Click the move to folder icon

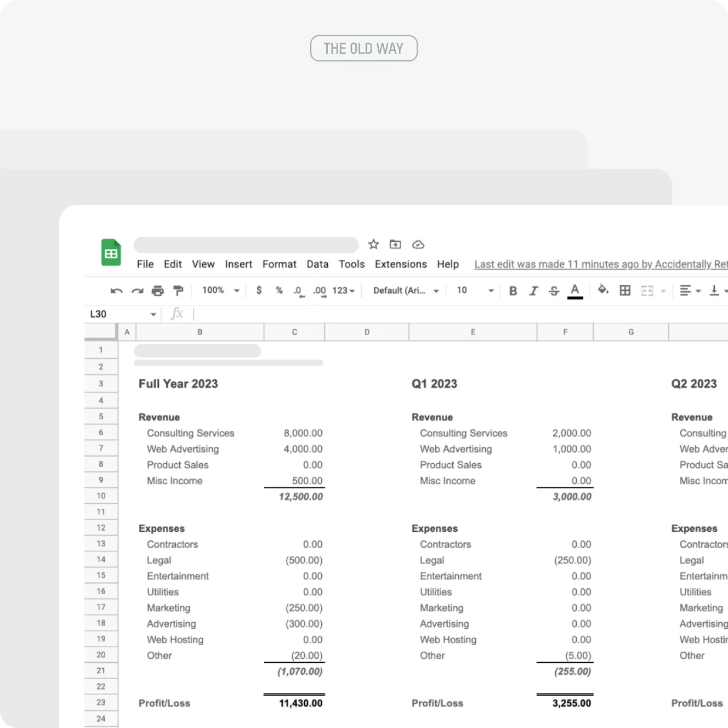coord(395,244)
